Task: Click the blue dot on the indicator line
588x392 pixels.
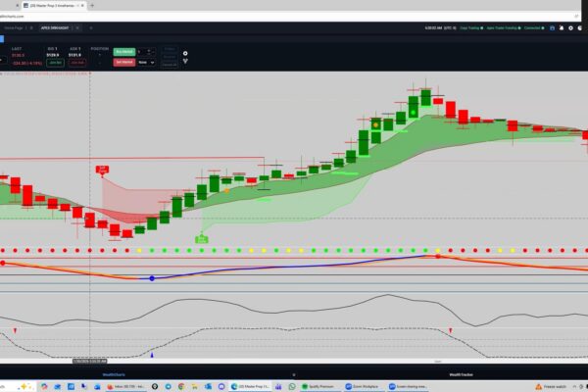Action: click(x=152, y=278)
